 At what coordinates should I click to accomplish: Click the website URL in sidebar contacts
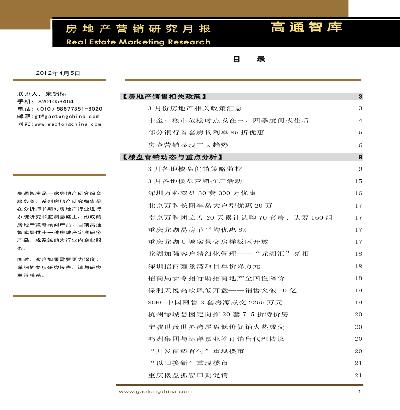(x=59, y=124)
